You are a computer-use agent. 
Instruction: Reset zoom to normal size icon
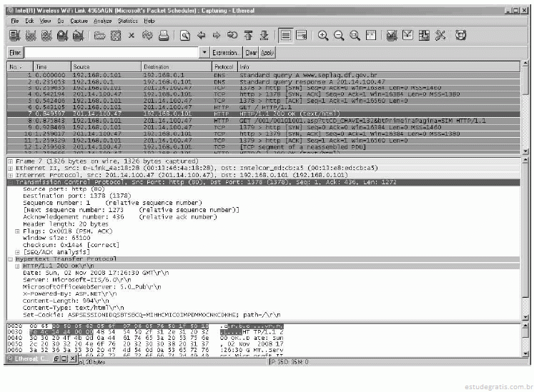tap(355, 36)
